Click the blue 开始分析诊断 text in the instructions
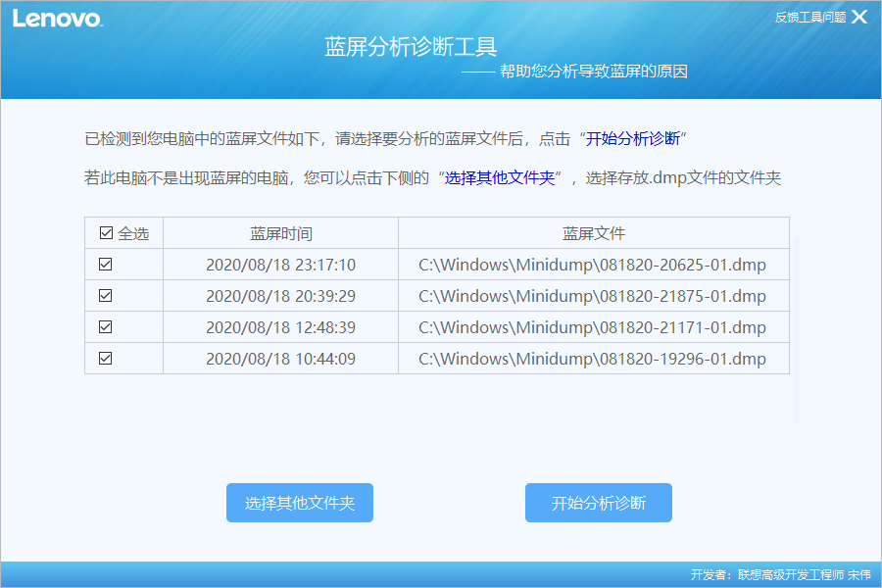This screenshot has height=588, width=882. click(x=633, y=138)
